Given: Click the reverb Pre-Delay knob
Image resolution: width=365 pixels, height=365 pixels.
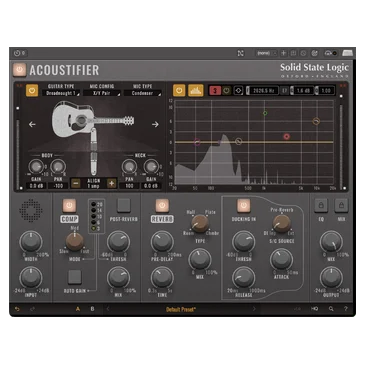Looking at the screenshot, I should pos(162,242).
